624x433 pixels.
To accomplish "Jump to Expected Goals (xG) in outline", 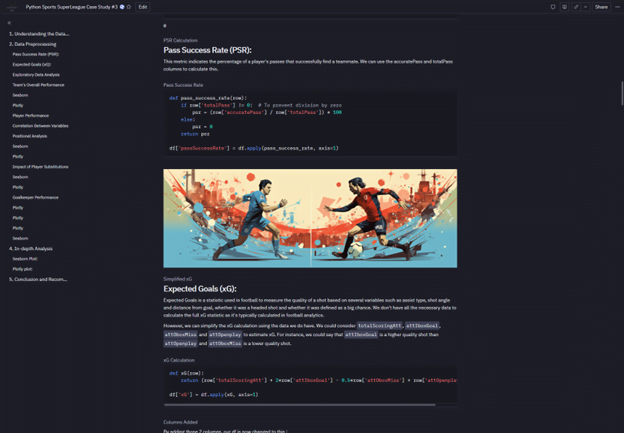I will [x=32, y=64].
